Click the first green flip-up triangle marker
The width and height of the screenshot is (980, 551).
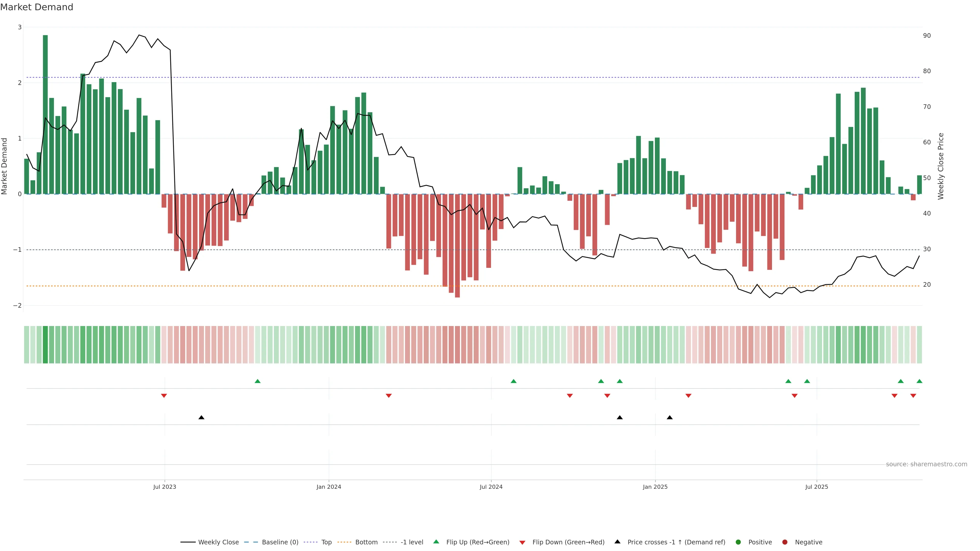pyautogui.click(x=258, y=381)
